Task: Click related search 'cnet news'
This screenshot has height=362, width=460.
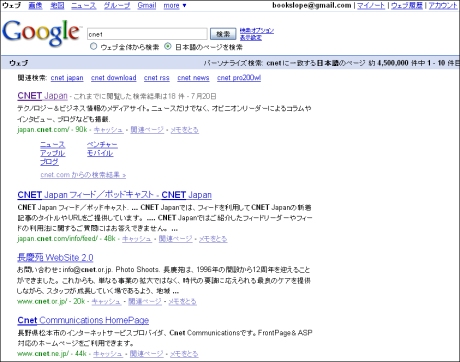Action: (x=193, y=78)
